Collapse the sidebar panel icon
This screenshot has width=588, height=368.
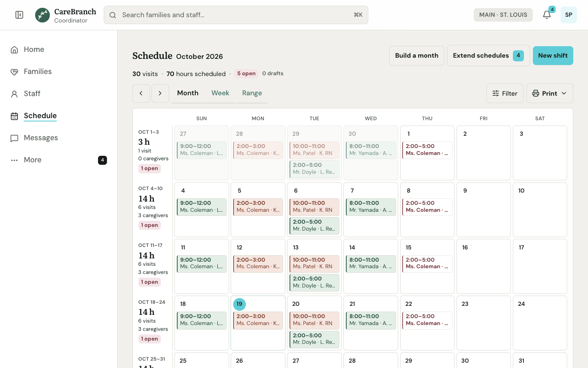(x=19, y=15)
